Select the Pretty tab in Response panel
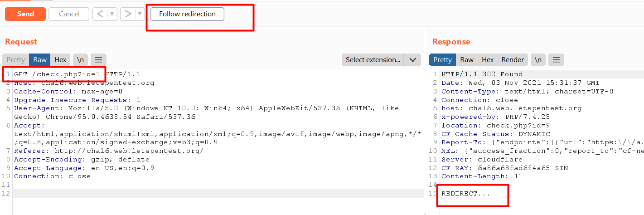 click(443, 60)
